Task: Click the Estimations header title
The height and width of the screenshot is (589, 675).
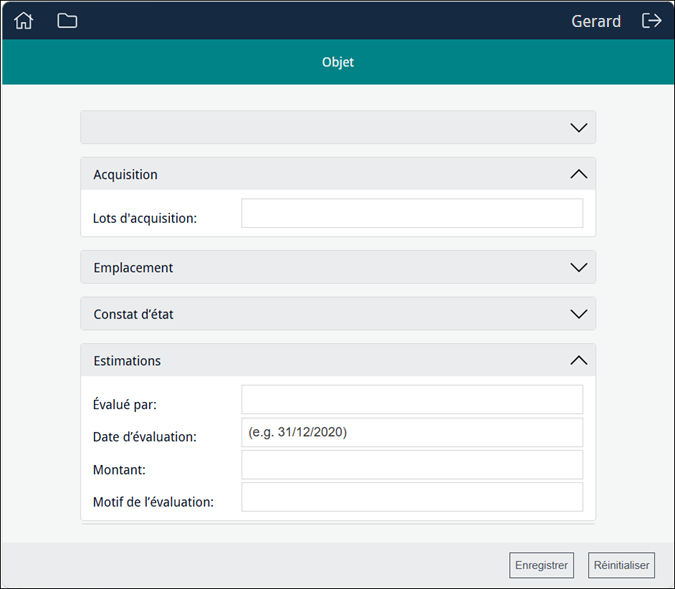Action: point(127,360)
